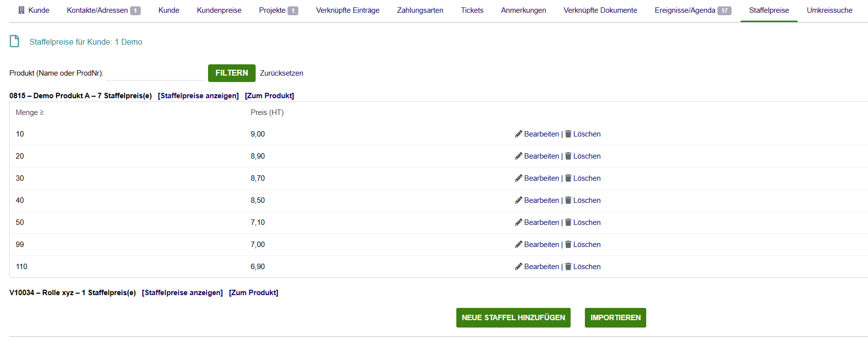
Task: Click pencil edit icon for quantity 10 row
Action: [x=518, y=134]
